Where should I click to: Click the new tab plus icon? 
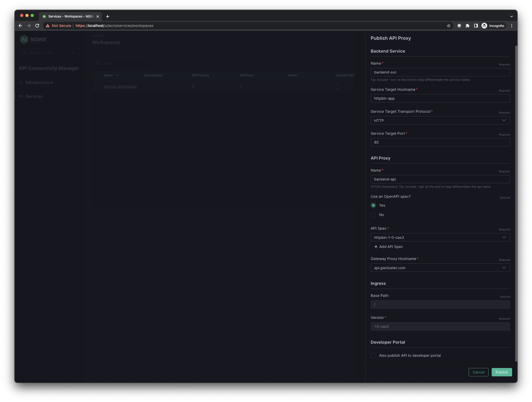pyautogui.click(x=108, y=16)
